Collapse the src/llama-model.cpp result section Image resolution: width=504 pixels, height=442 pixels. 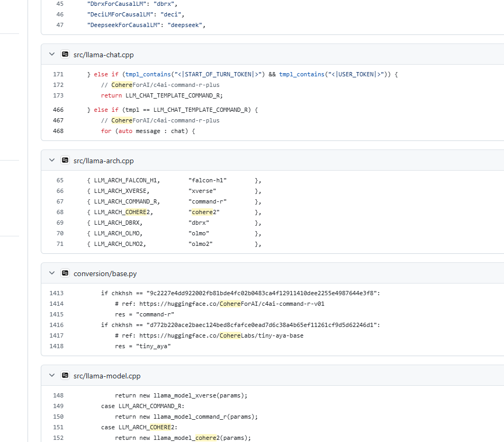(x=52, y=375)
